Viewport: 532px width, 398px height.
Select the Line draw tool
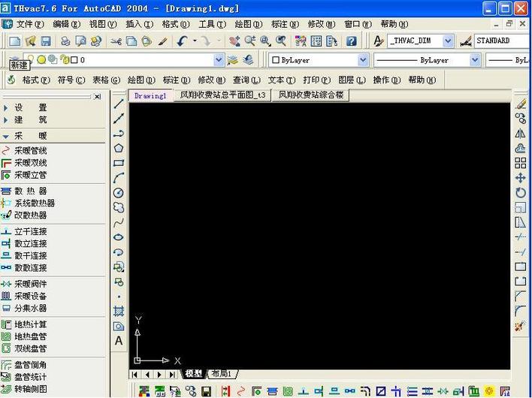pos(119,104)
